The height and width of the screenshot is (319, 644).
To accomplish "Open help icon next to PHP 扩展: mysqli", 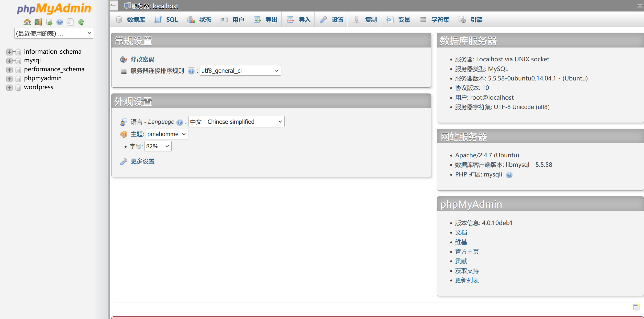I will [509, 175].
